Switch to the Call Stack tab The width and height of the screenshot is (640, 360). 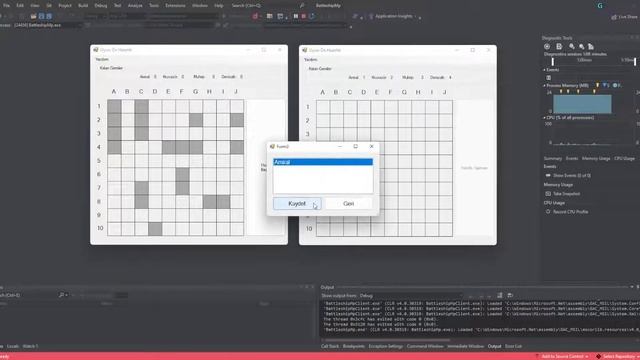[x=330, y=346]
